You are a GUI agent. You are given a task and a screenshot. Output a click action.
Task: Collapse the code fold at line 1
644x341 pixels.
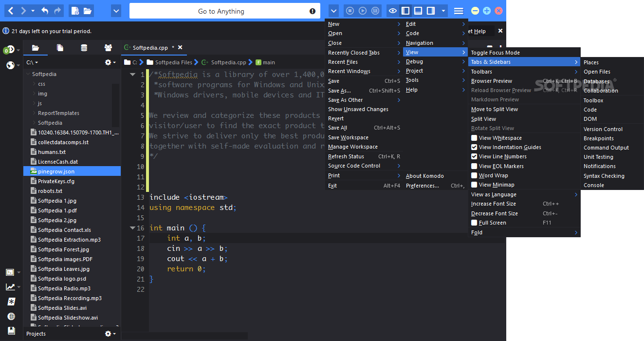(x=133, y=75)
